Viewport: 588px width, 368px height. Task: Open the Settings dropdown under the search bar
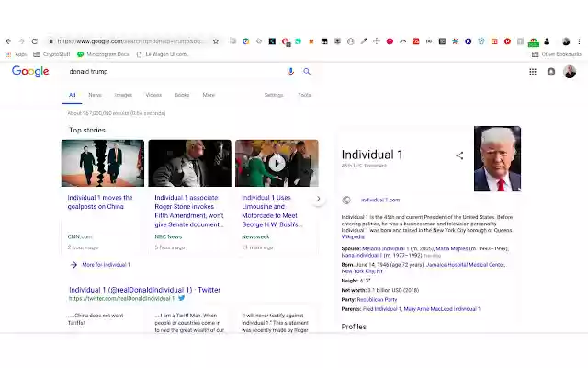tap(274, 95)
